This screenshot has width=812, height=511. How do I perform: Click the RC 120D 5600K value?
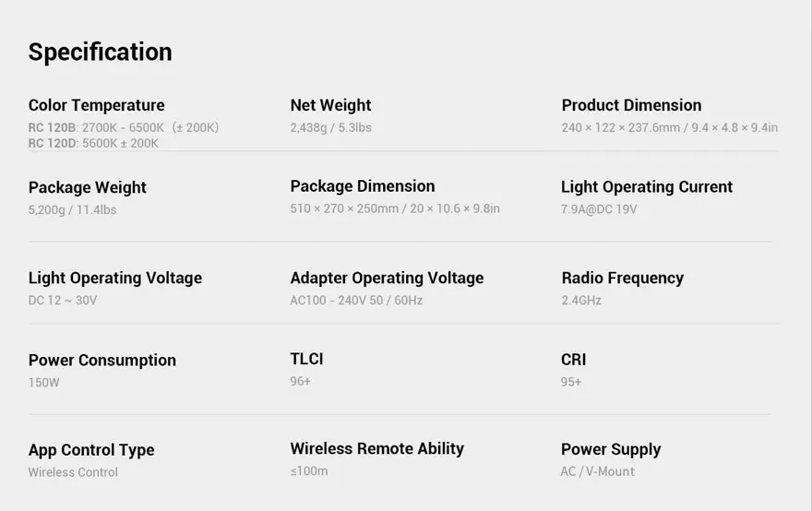tap(93, 143)
